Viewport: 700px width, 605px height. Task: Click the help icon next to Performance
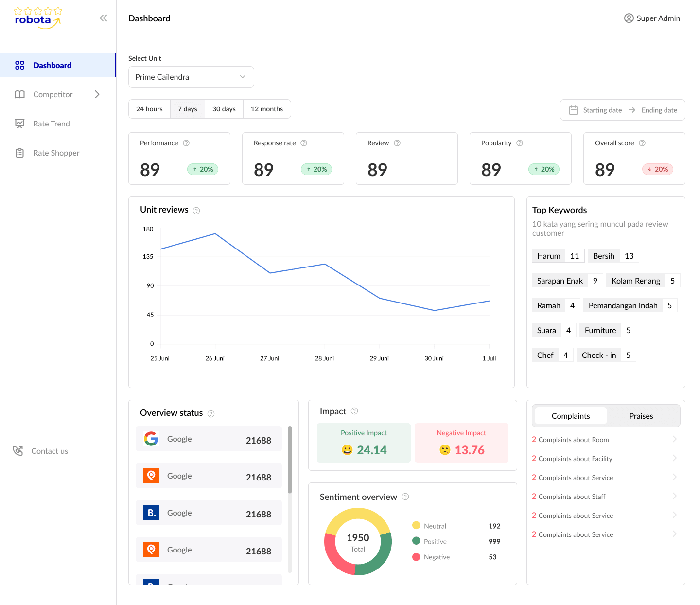pyautogui.click(x=186, y=143)
